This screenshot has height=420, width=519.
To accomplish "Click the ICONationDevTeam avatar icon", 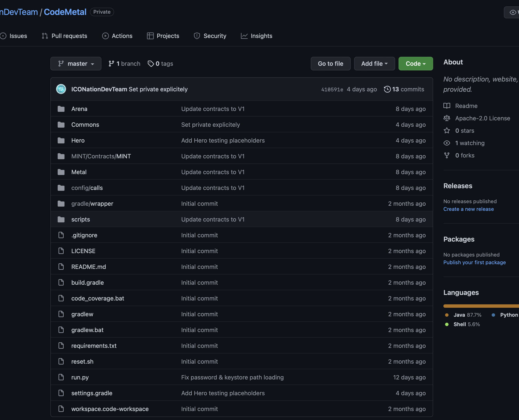I will [61, 89].
